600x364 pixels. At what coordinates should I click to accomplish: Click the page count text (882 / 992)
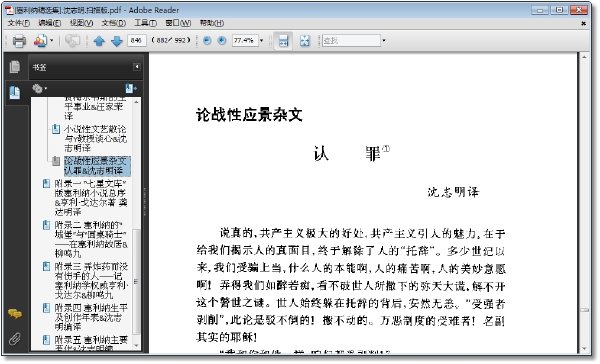click(171, 40)
